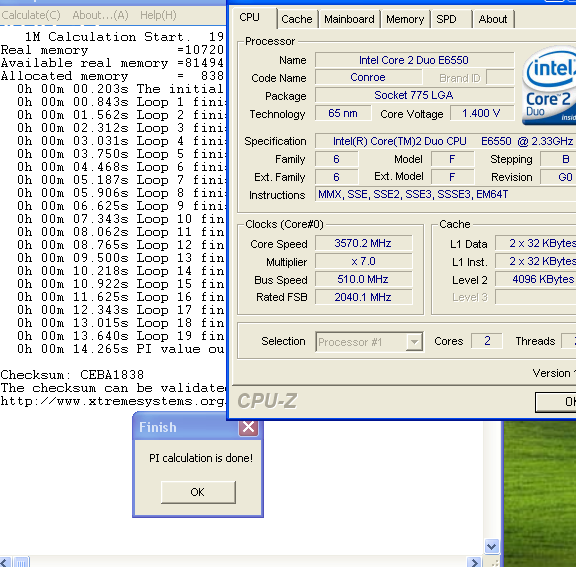Click the L1 Inst. cache value
Viewport: 576px width, 567px height.
coord(536,261)
